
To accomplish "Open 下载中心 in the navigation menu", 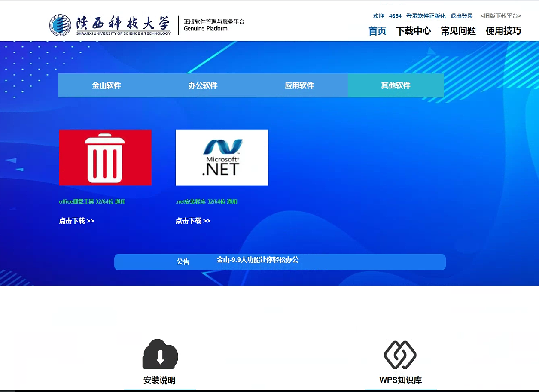I will (413, 31).
